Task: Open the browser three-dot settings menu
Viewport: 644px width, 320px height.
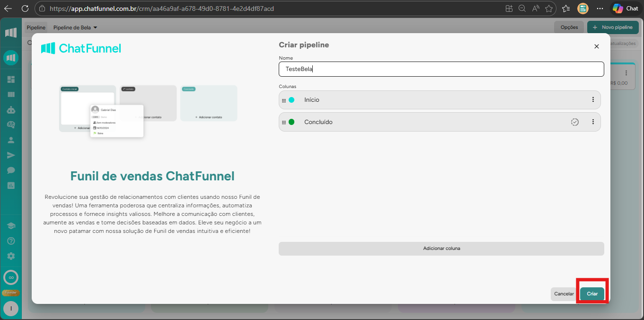Action: point(600,9)
